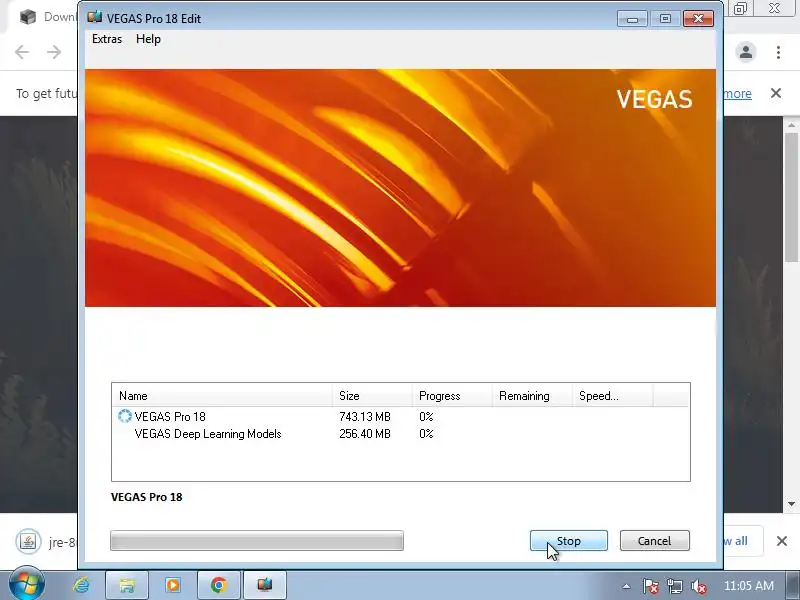Select the VEGAS Deep Learning Models row
This screenshot has height=600, width=800.
[401, 434]
